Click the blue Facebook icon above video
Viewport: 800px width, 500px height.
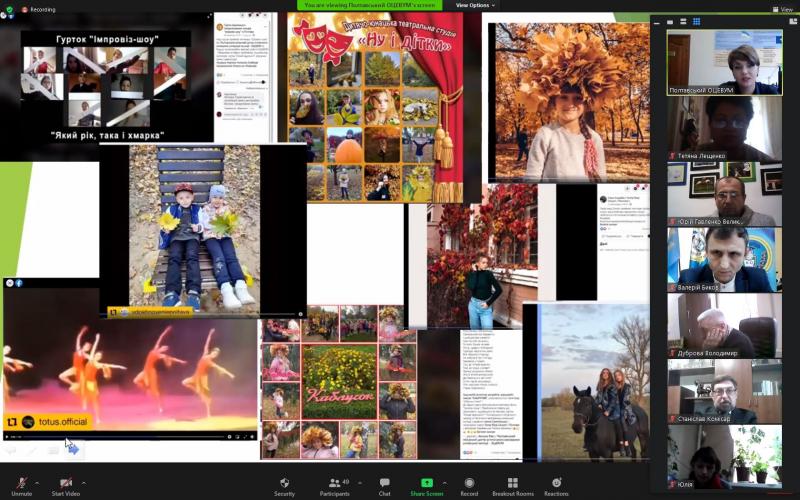coord(19,283)
